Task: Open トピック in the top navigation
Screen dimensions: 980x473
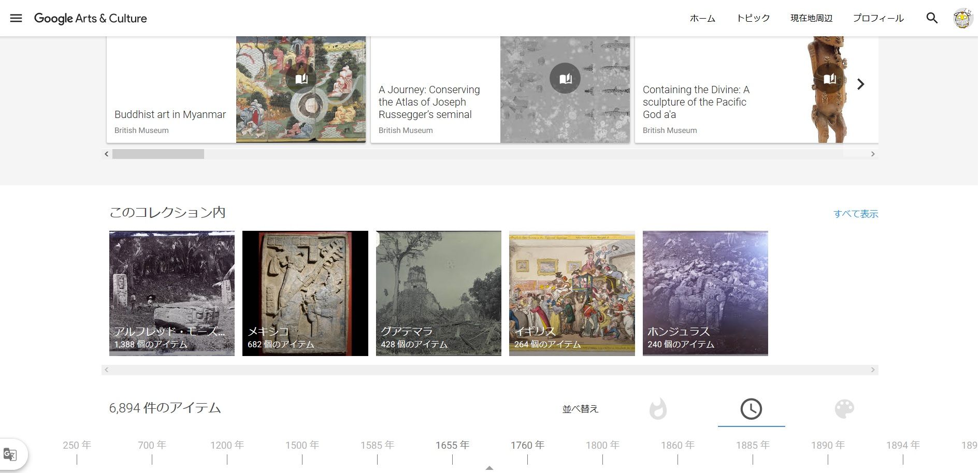Action: point(753,18)
